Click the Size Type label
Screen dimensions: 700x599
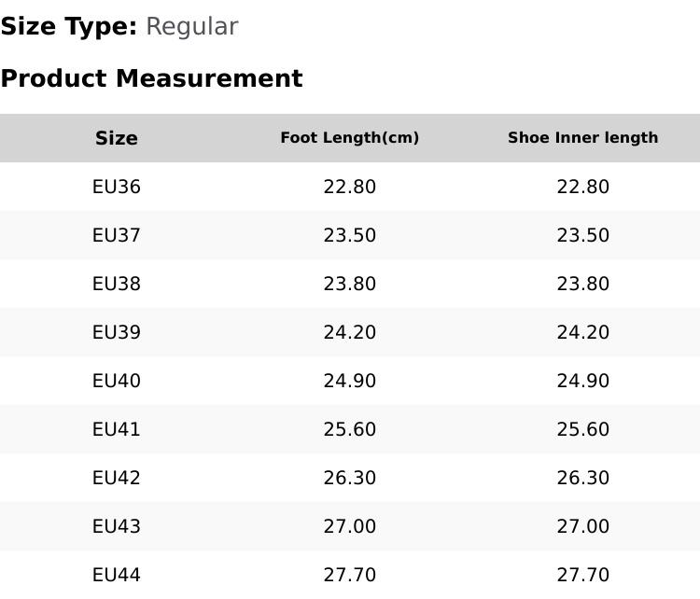69,26
